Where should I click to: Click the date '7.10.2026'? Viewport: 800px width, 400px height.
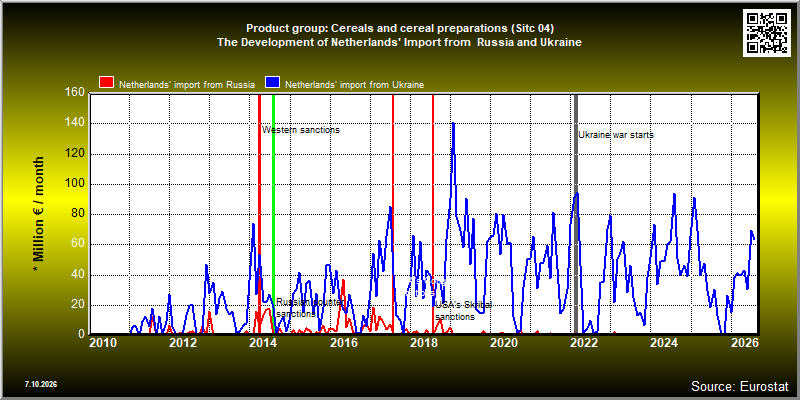pyautogui.click(x=40, y=384)
